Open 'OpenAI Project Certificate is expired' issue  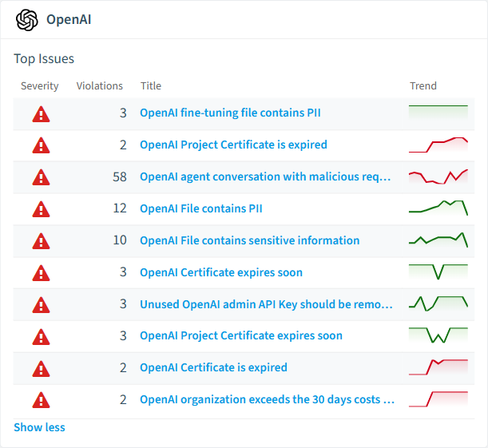(x=233, y=145)
